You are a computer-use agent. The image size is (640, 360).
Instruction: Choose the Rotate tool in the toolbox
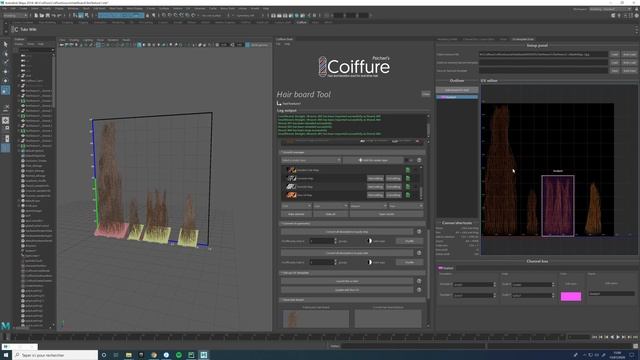pyautogui.click(x=5, y=81)
